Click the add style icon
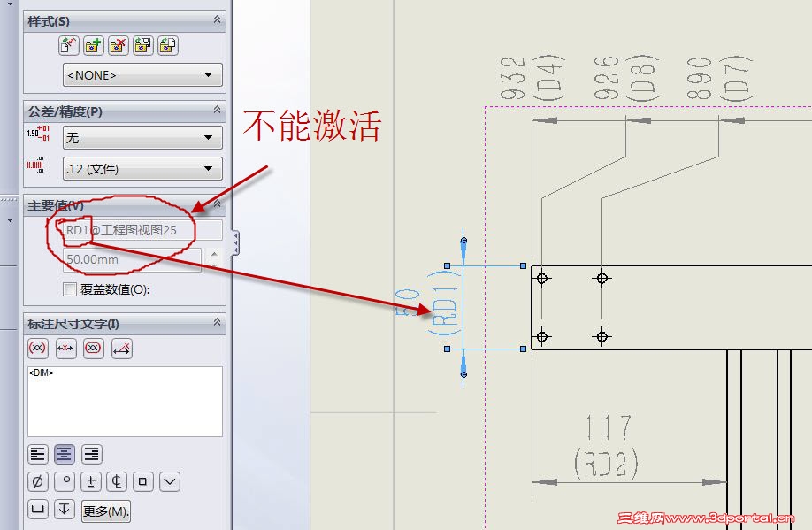 point(93,46)
